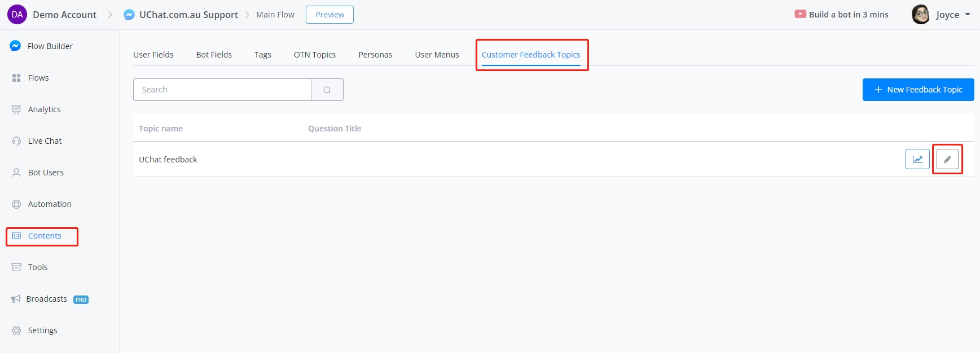Go to the Personas tab

coord(375,55)
